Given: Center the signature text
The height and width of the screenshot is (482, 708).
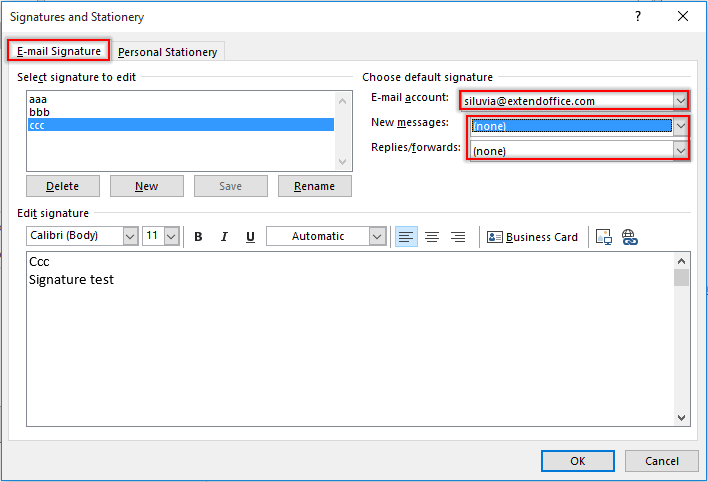Looking at the screenshot, I should coord(432,237).
